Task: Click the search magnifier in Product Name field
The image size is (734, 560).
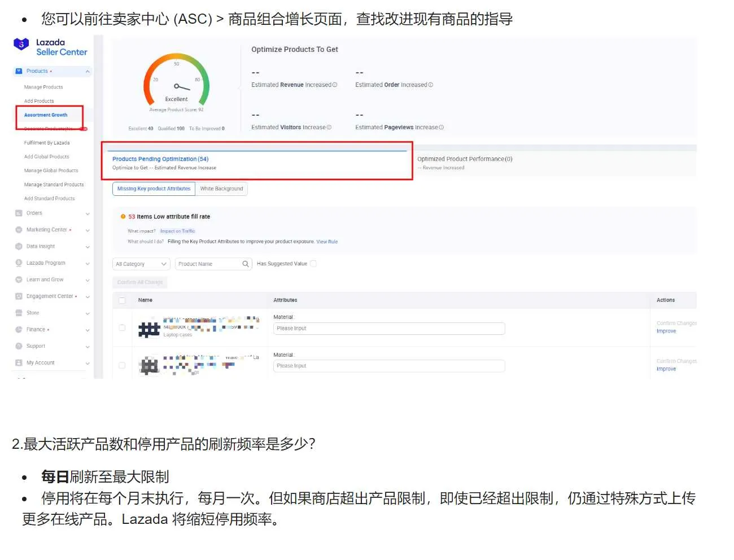Action: coord(245,264)
